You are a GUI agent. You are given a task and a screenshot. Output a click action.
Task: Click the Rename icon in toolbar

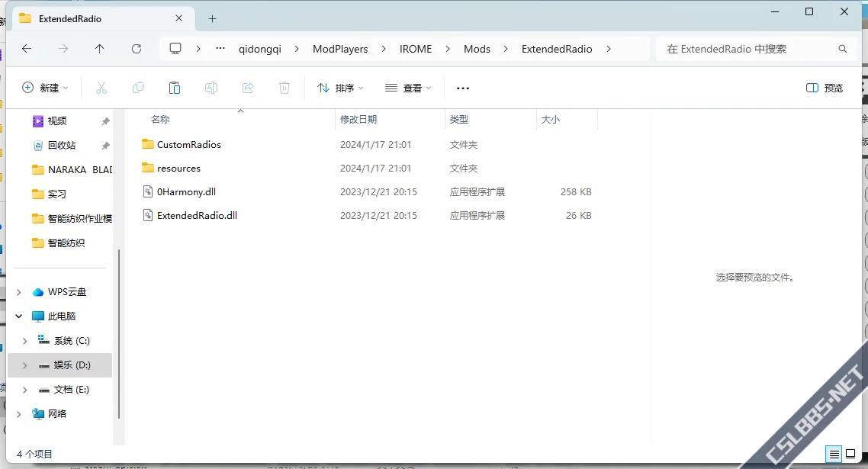click(x=211, y=88)
